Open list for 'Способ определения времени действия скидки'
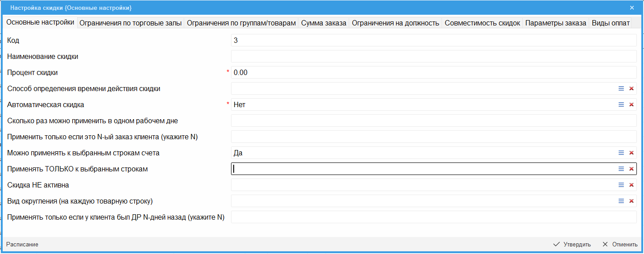The height and width of the screenshot is (254, 644). point(621,88)
